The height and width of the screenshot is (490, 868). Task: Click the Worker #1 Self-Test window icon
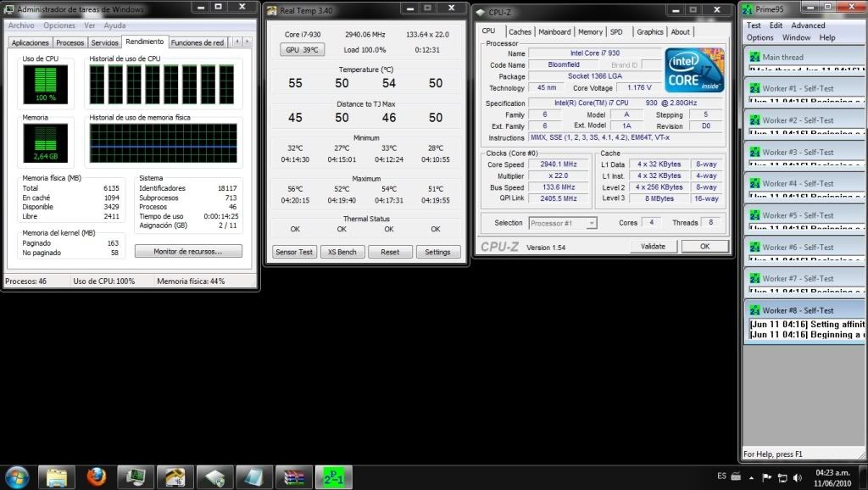pyautogui.click(x=754, y=88)
